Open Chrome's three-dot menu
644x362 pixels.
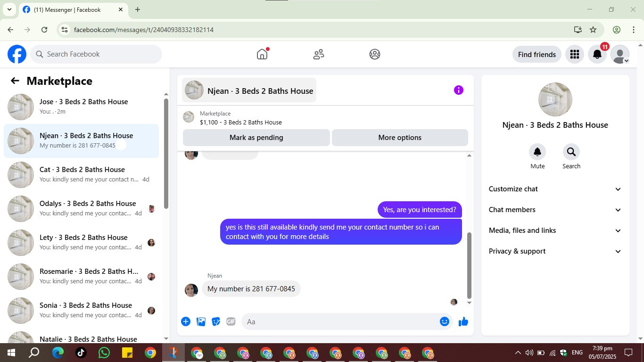coord(634,30)
